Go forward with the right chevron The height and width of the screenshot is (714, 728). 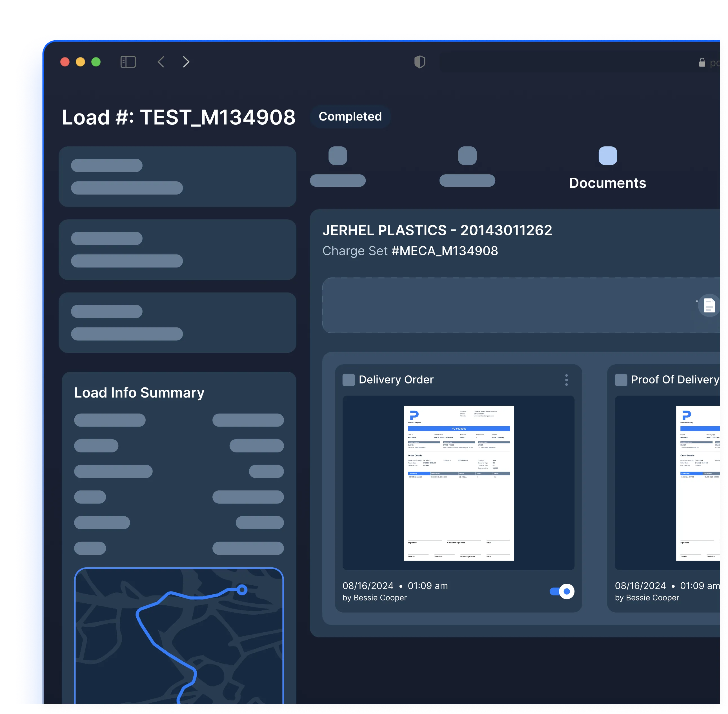tap(186, 62)
